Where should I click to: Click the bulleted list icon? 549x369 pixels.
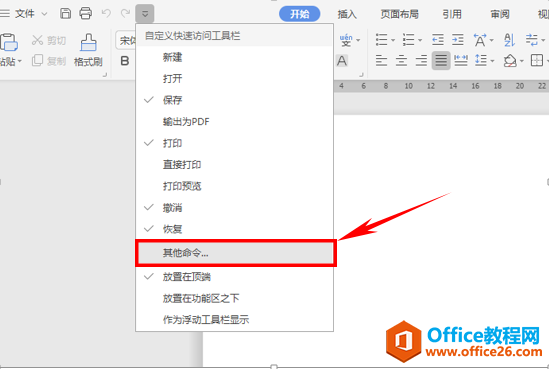tap(381, 40)
